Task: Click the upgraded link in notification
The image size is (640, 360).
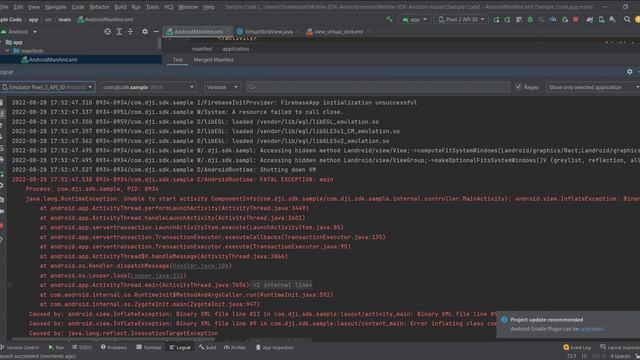Action: point(591,329)
